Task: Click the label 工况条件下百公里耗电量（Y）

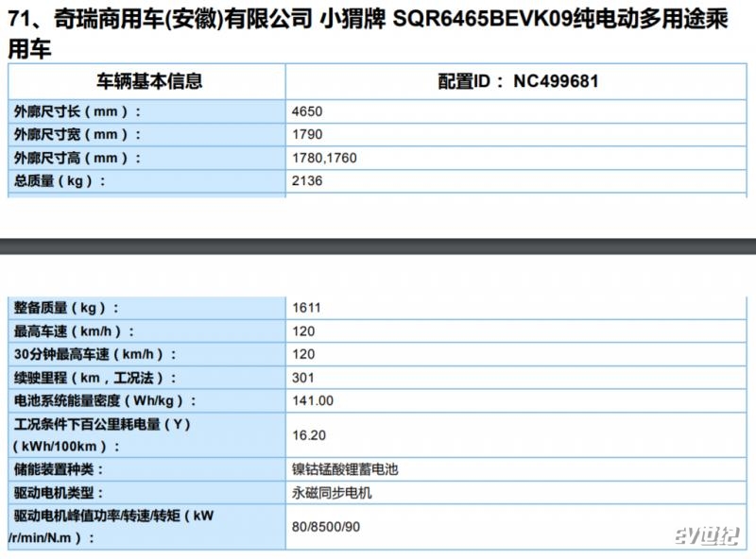Action: point(102,435)
